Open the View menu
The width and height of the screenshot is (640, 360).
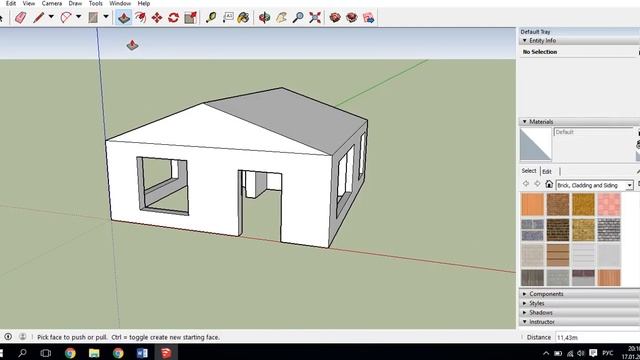coord(29,3)
